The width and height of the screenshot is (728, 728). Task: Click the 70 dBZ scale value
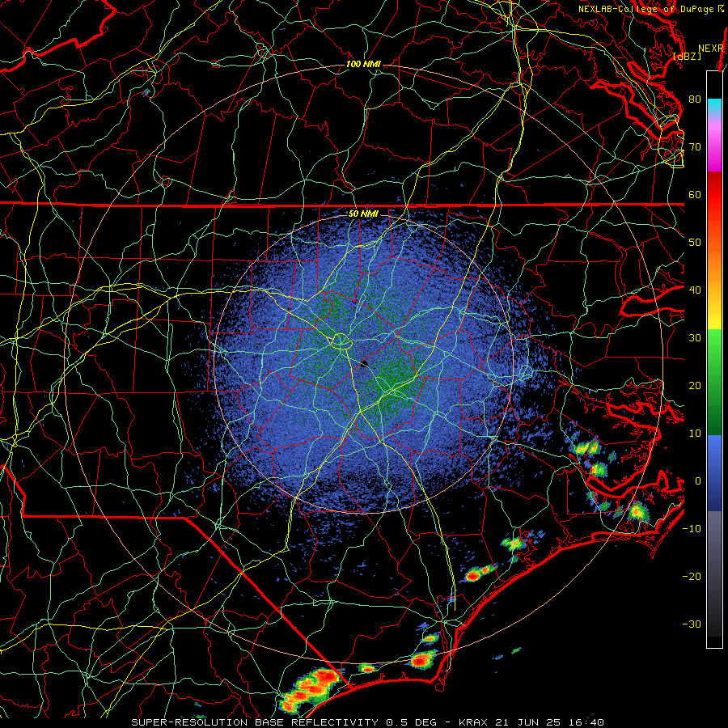coord(695,146)
